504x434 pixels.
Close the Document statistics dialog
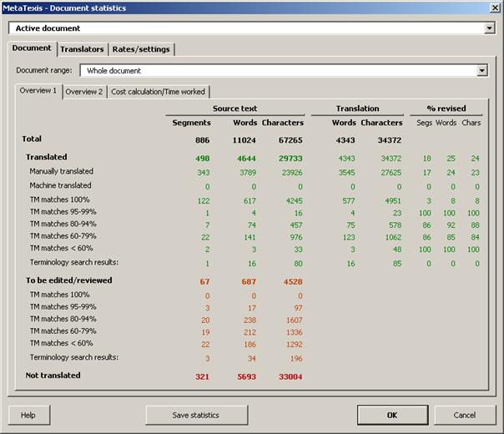pyautogui.click(x=495, y=8)
